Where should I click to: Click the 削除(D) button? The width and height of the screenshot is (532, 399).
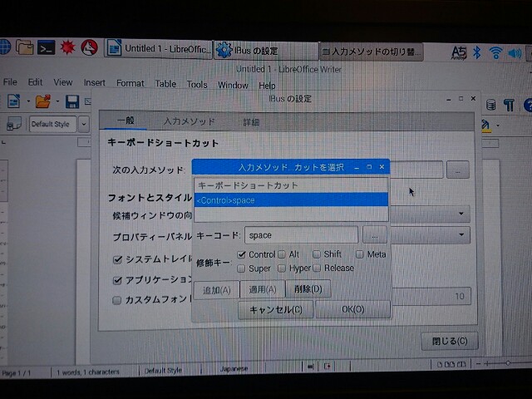tap(308, 288)
